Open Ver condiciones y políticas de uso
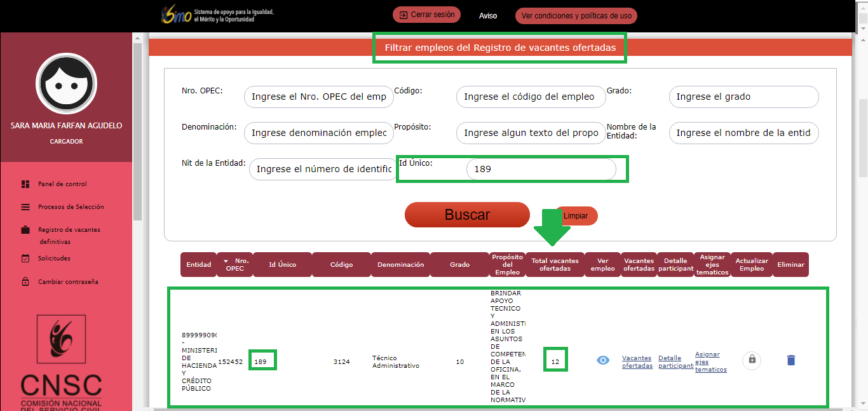Image resolution: width=868 pixels, height=411 pixels. pos(576,16)
